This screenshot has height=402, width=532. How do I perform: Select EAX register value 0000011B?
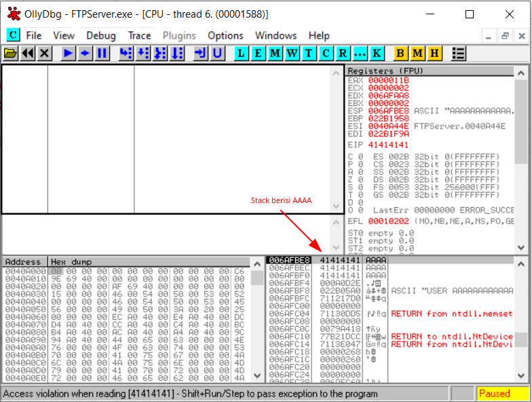pos(388,80)
